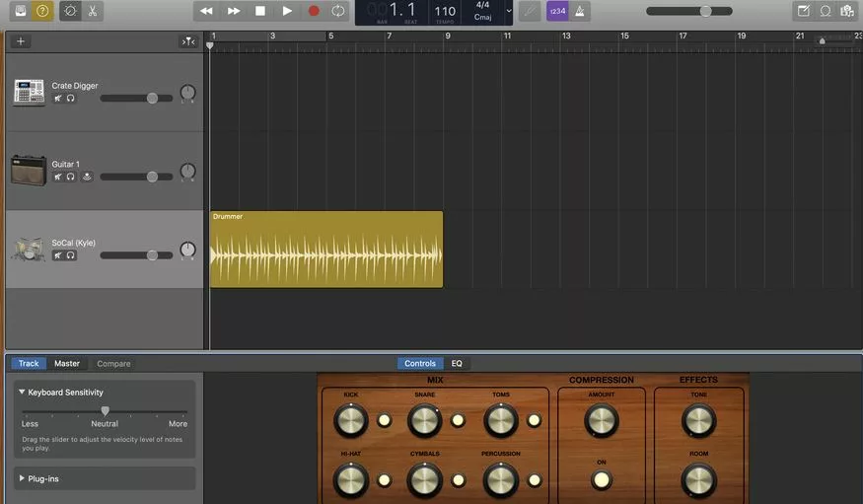Screen dimensions: 863x504
Task: Switch to the EQ tab
Action: coord(457,363)
